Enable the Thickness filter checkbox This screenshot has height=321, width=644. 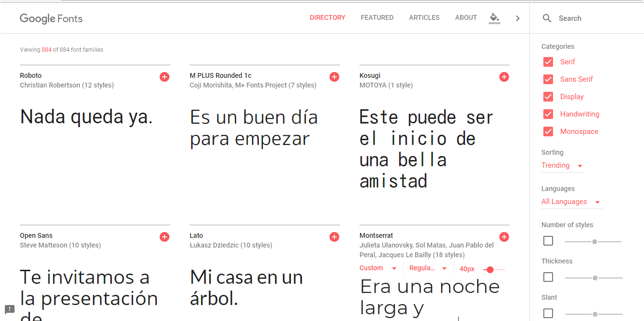point(548,277)
